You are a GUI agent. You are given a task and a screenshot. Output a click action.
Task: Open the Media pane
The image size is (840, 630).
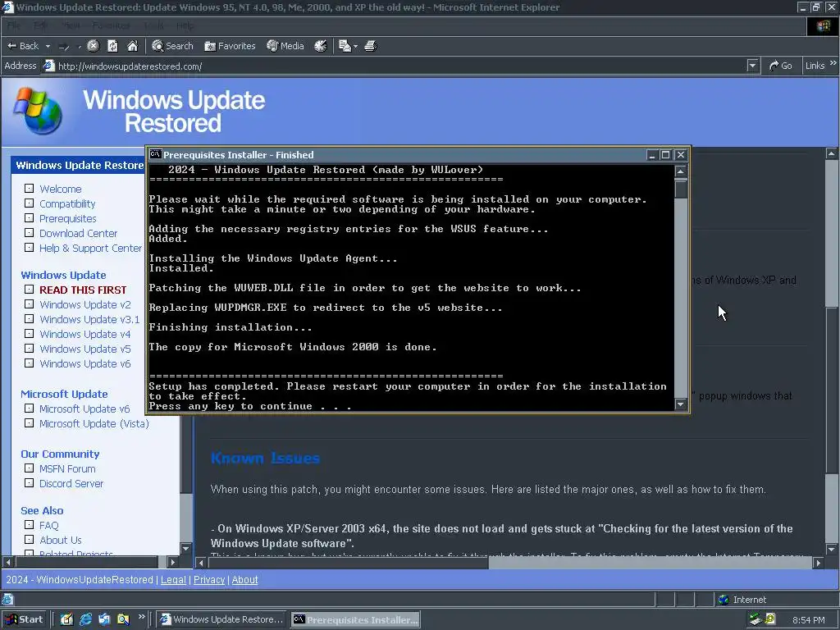285,46
